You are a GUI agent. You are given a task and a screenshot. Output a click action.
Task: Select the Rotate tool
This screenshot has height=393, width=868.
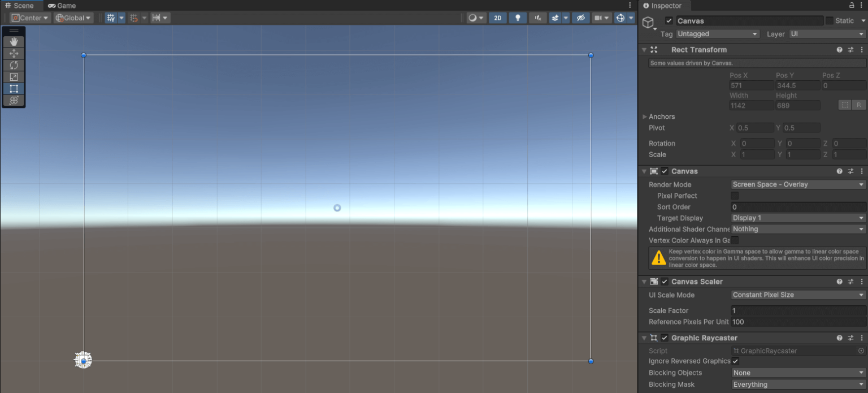[x=14, y=65]
